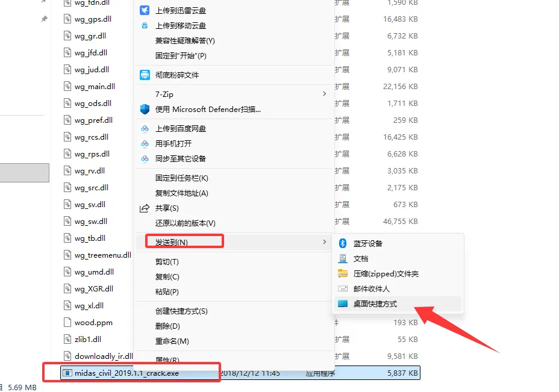Click the file icon of downloadly_ir.dll
The height and width of the screenshot is (392, 559).
tap(67, 356)
